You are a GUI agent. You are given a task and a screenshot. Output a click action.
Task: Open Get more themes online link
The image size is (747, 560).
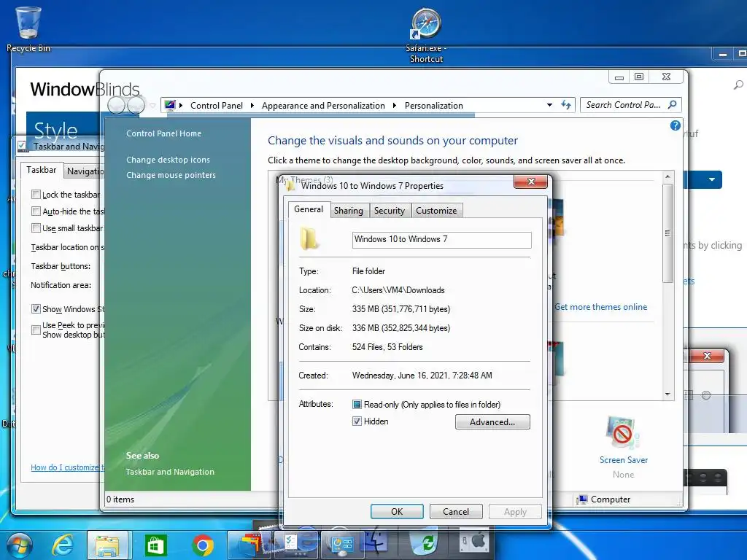(601, 307)
